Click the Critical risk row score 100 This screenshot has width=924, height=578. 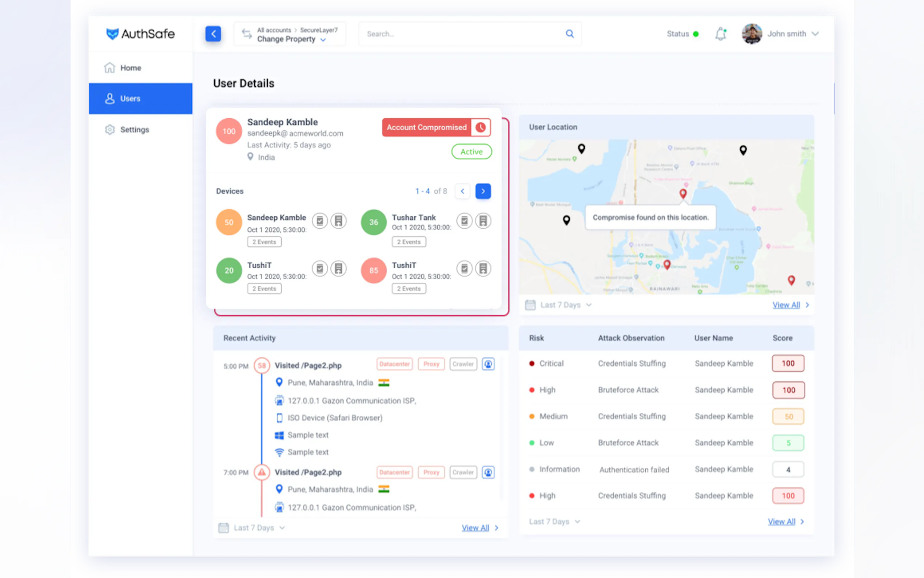point(788,363)
